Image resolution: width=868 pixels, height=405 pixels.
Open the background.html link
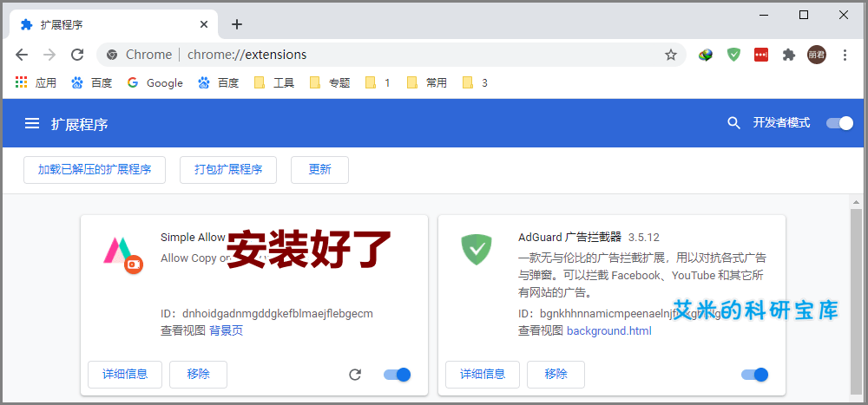click(x=609, y=331)
